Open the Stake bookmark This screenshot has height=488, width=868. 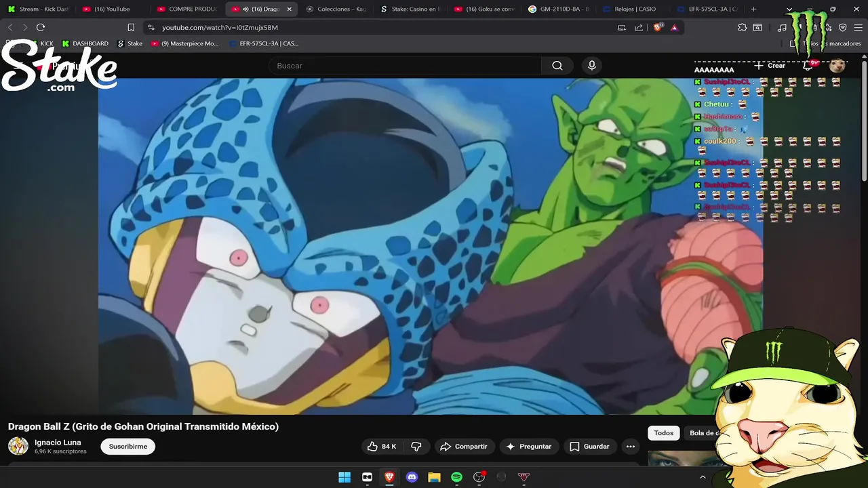point(130,43)
